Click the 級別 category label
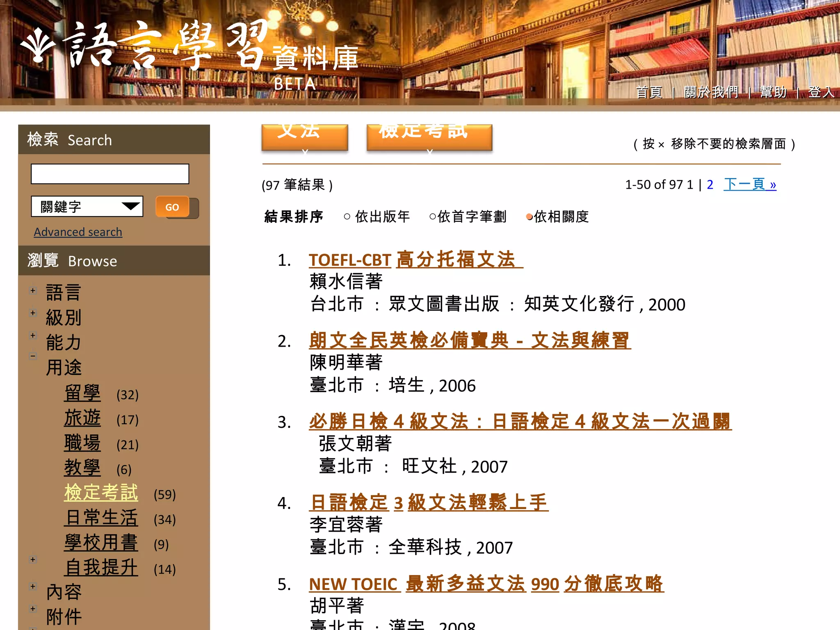The height and width of the screenshot is (630, 840). coord(64,318)
